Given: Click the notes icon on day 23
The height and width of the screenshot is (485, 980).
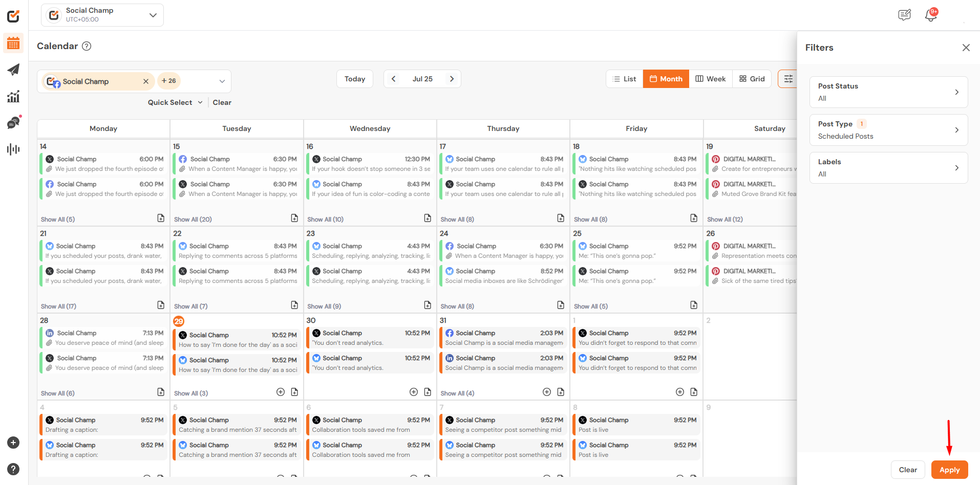Looking at the screenshot, I should point(428,305).
